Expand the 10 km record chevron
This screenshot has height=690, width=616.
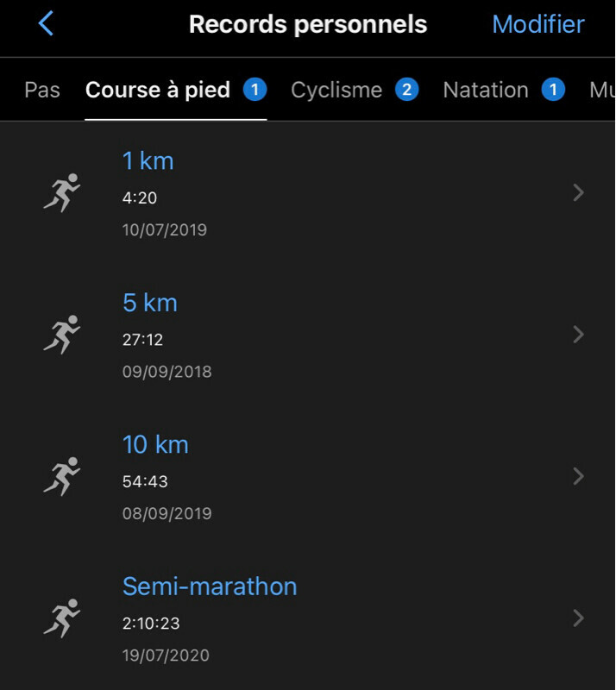[578, 476]
